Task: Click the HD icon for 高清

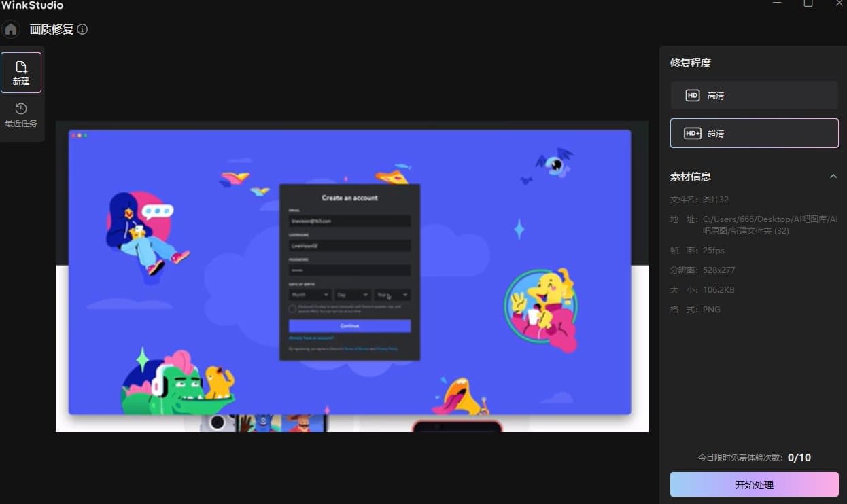Action: (x=692, y=96)
